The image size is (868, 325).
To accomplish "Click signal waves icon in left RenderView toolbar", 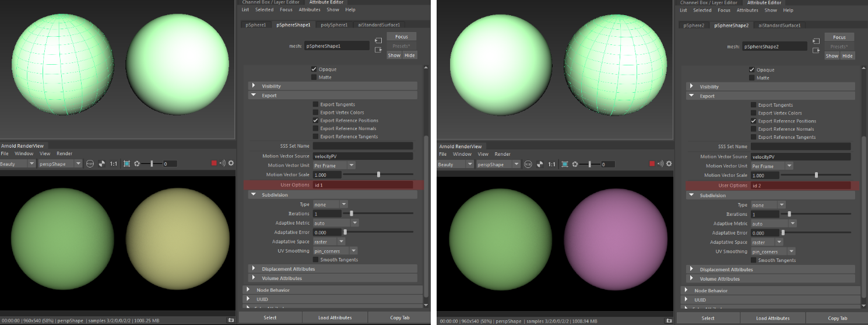I will point(222,163).
